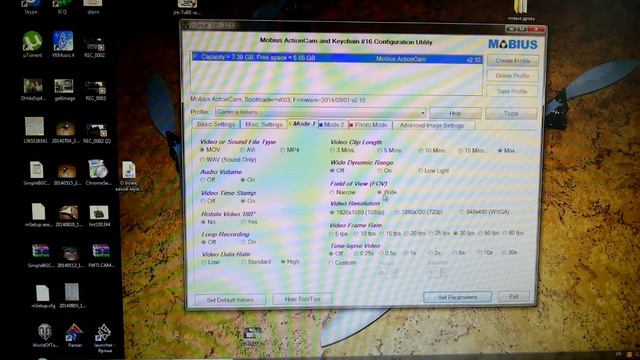The height and width of the screenshot is (360, 640).
Task: Click the Mobius logo in utility window
Action: [513, 44]
